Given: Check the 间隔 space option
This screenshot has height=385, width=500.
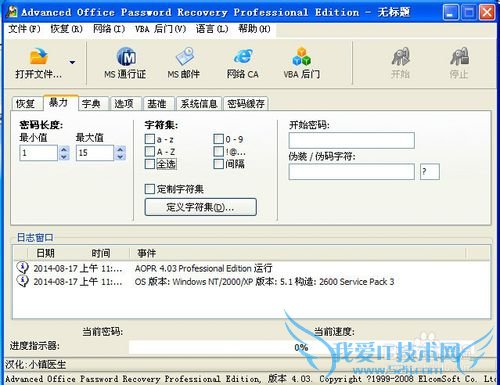Looking at the screenshot, I should (x=218, y=164).
